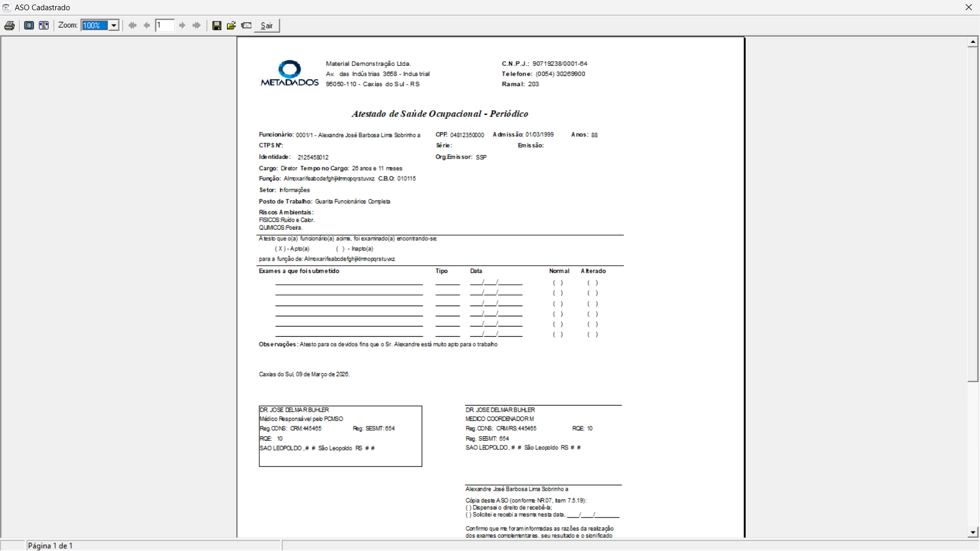This screenshot has height=551, width=980.
Task: Click the 100% zoom combo box field
Action: coord(95,26)
